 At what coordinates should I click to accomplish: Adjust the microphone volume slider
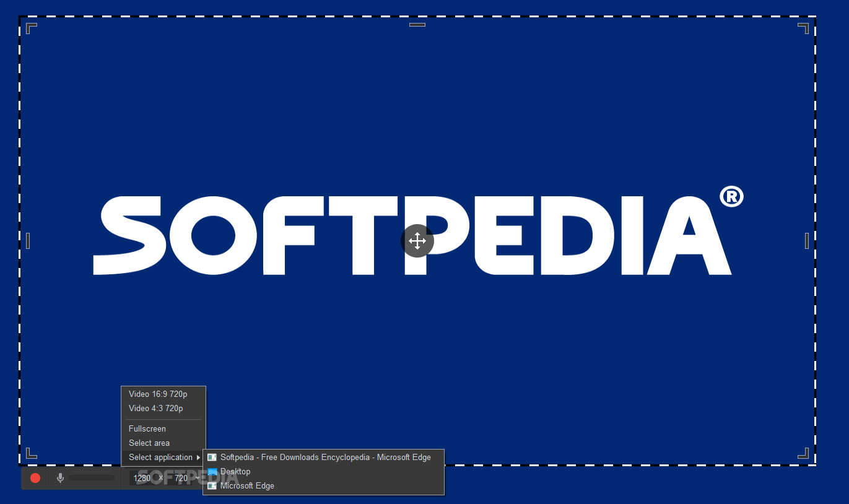92,478
